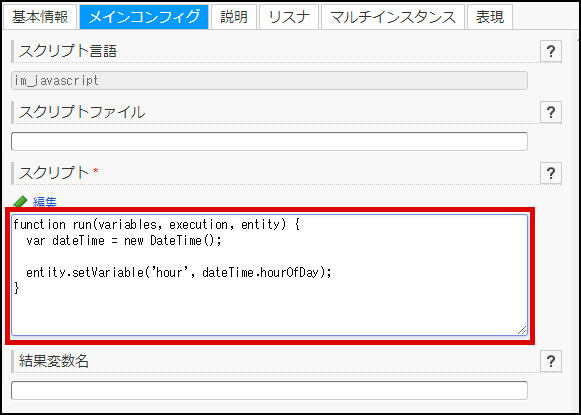Click the entity.setVariable('hour', dateTime.hourOfDay) line
The width and height of the screenshot is (581, 415).
tap(179, 273)
